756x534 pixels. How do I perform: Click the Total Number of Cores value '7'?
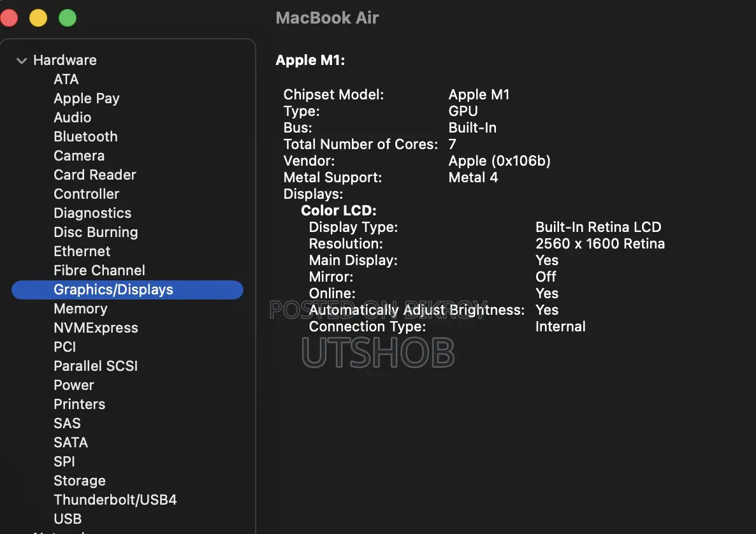click(452, 144)
